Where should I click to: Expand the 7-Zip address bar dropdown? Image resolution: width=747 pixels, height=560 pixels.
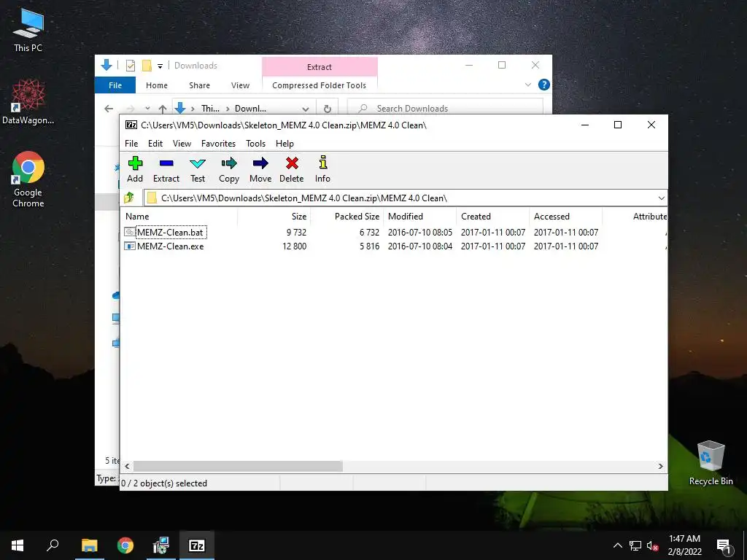661,198
